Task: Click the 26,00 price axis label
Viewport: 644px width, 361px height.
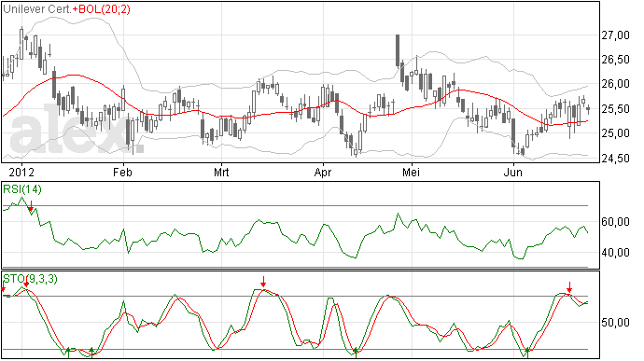Action: [x=615, y=84]
